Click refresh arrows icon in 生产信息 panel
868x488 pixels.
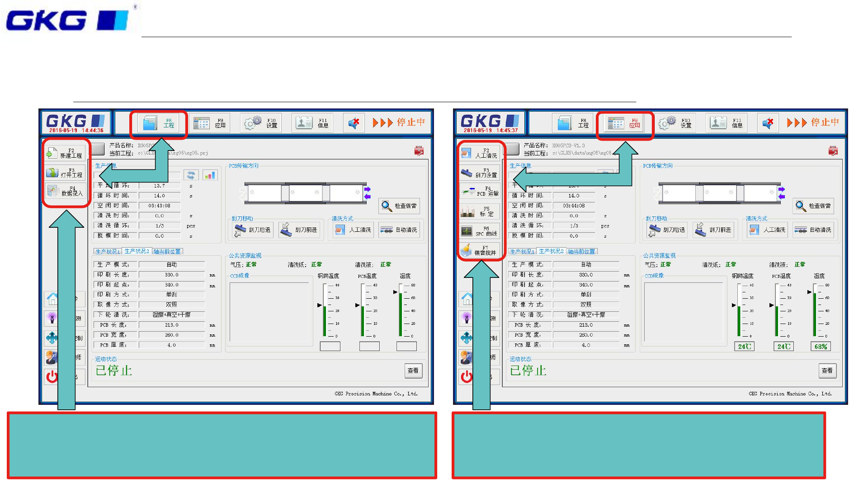tap(191, 175)
